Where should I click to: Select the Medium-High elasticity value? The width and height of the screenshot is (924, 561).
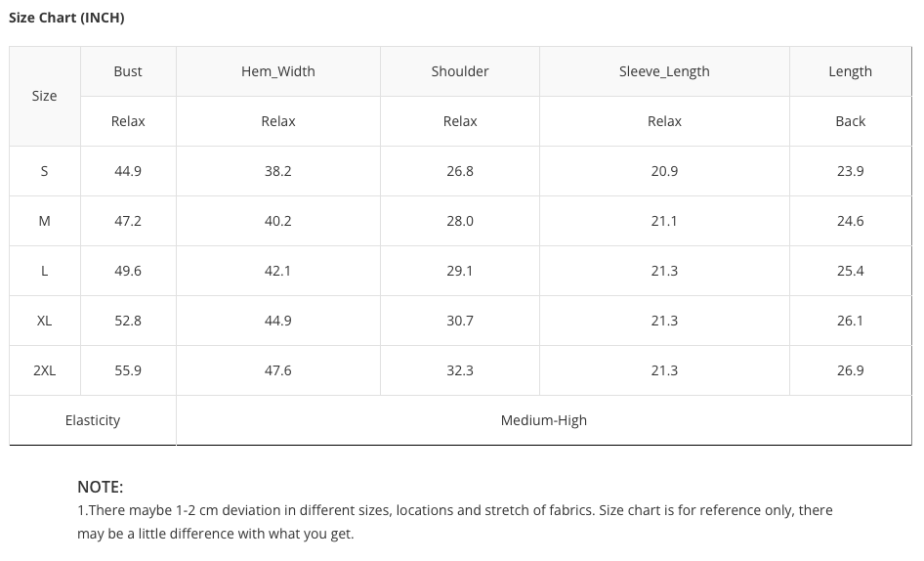tap(544, 420)
